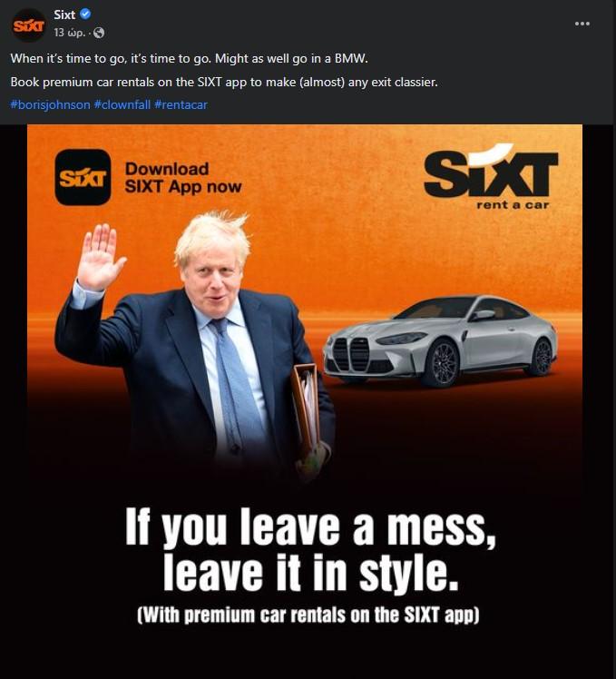Click the 'Book premium car rentals' caption line
Viewport: 616px width, 679px height.
click(224, 82)
